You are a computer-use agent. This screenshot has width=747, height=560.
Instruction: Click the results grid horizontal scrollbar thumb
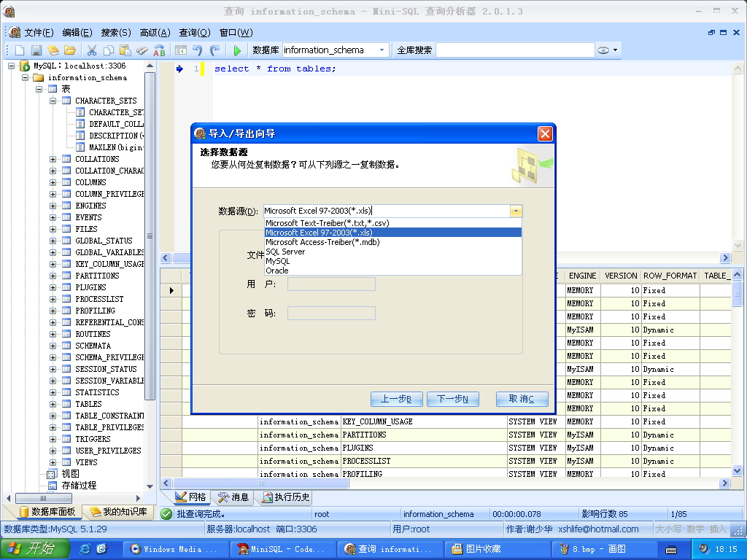coord(260,483)
